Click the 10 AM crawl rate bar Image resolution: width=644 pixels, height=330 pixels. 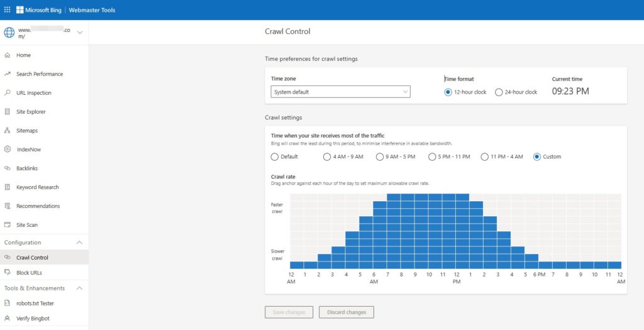click(x=428, y=231)
